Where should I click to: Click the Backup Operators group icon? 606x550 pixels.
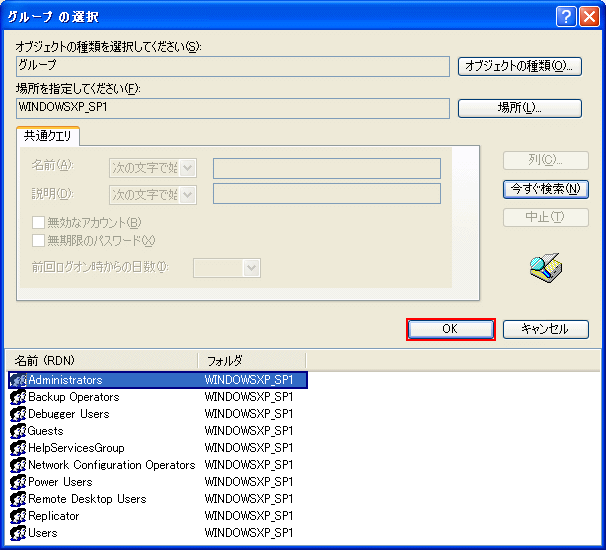[18, 397]
